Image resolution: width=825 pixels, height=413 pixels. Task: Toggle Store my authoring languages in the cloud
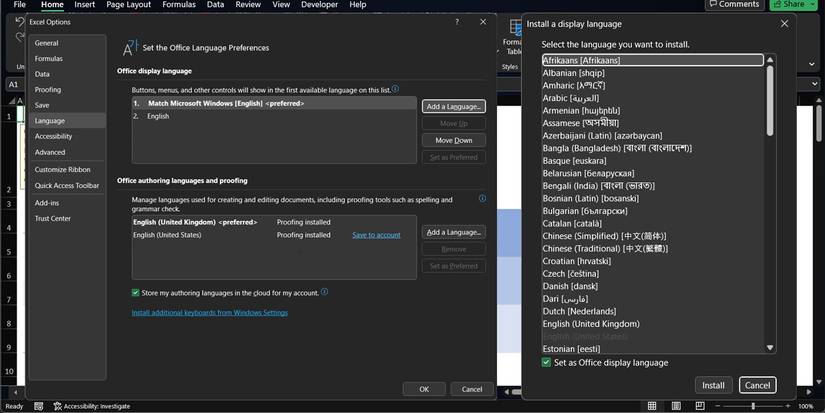(136, 293)
